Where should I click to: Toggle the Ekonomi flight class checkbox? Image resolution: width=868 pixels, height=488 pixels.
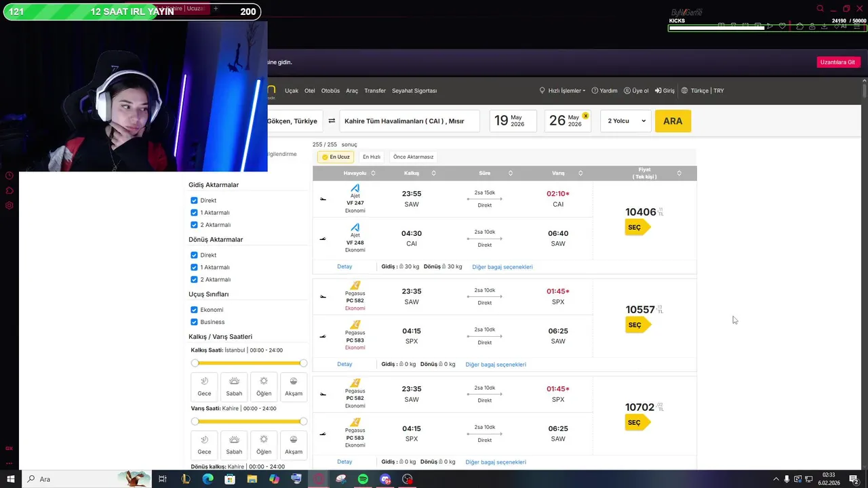click(194, 310)
